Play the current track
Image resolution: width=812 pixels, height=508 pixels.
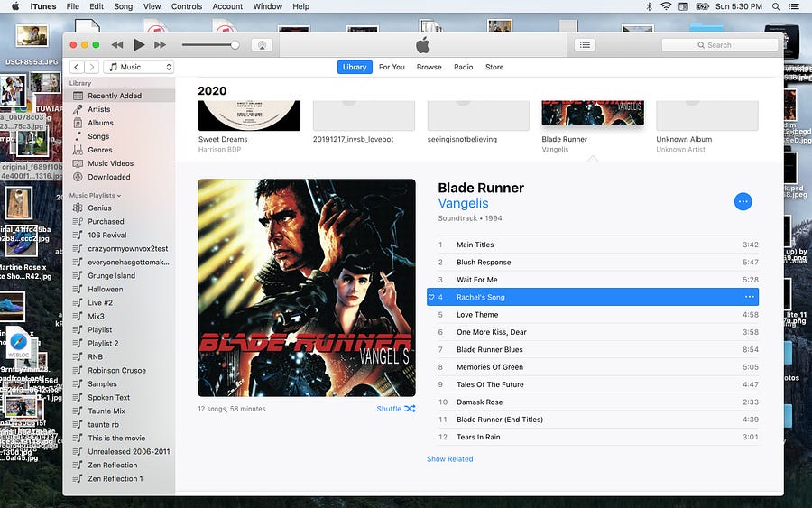(139, 45)
